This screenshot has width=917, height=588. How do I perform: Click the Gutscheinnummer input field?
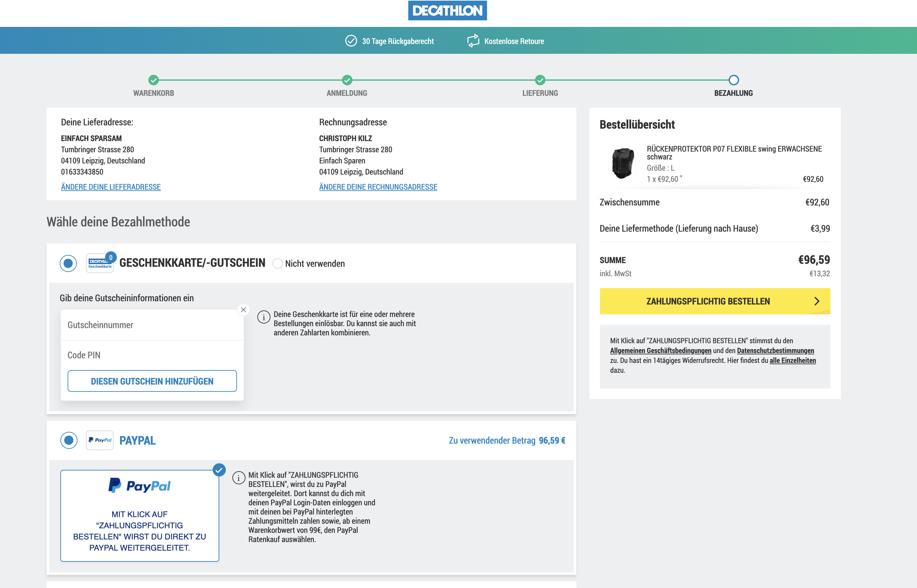[152, 325]
